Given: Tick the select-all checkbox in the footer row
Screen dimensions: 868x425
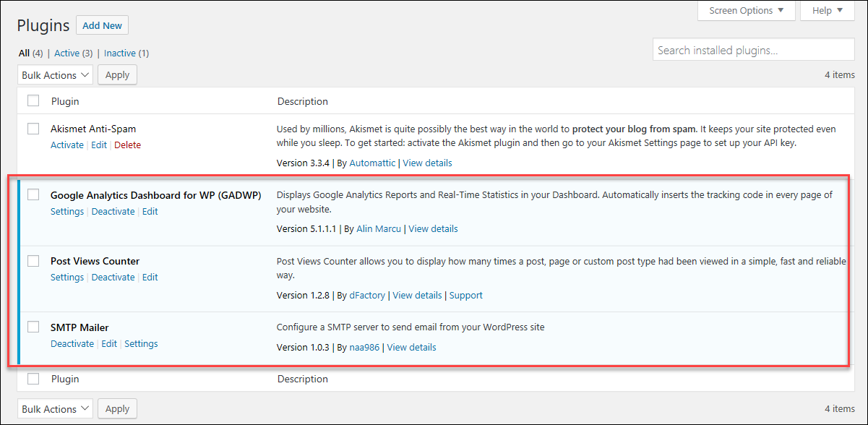Looking at the screenshot, I should point(33,378).
